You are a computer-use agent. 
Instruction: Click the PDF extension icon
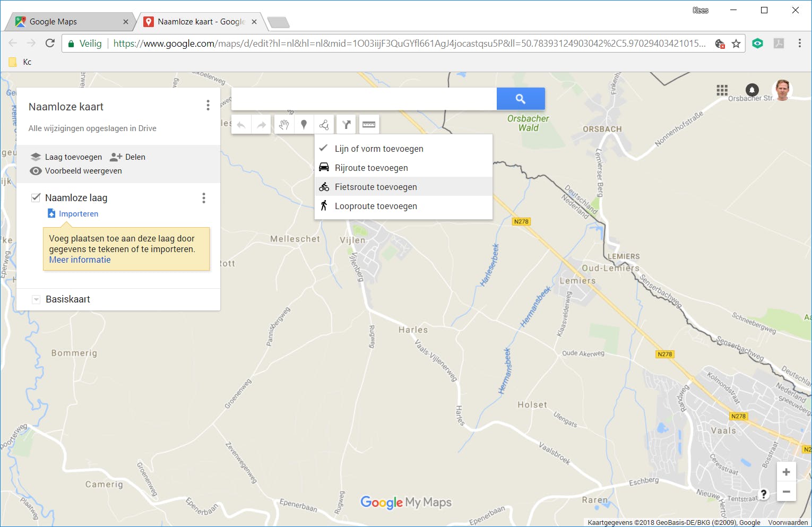779,44
